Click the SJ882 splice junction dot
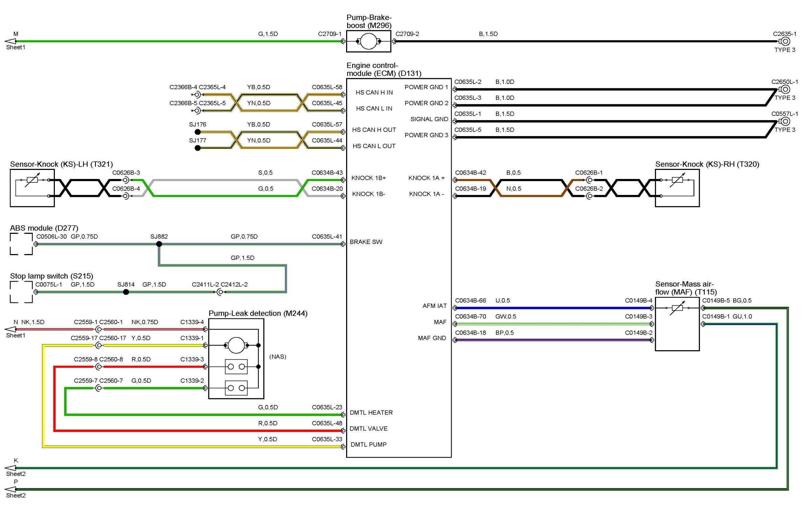812x514 pixels. click(x=159, y=244)
